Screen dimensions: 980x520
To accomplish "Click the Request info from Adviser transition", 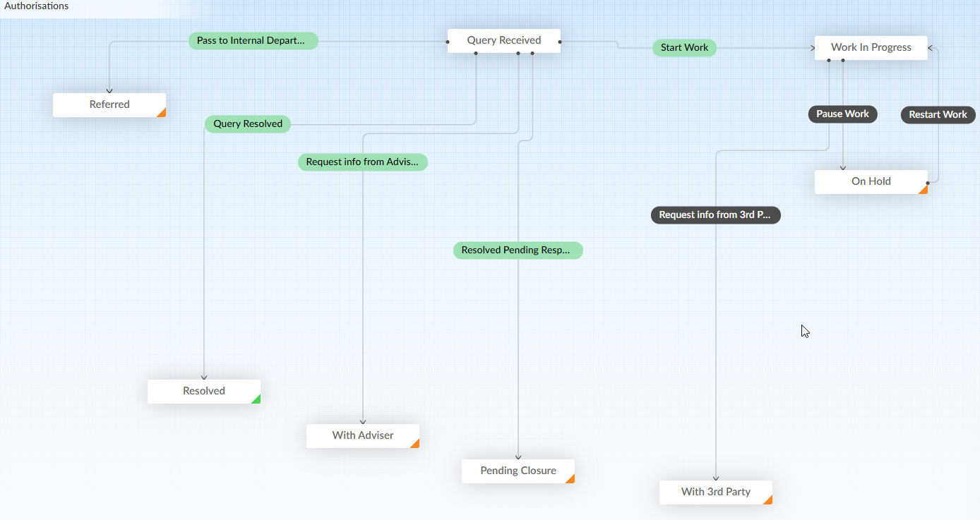I will (363, 162).
